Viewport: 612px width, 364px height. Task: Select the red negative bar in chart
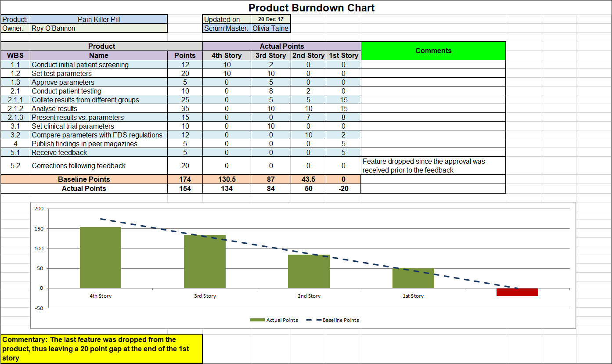click(x=517, y=291)
